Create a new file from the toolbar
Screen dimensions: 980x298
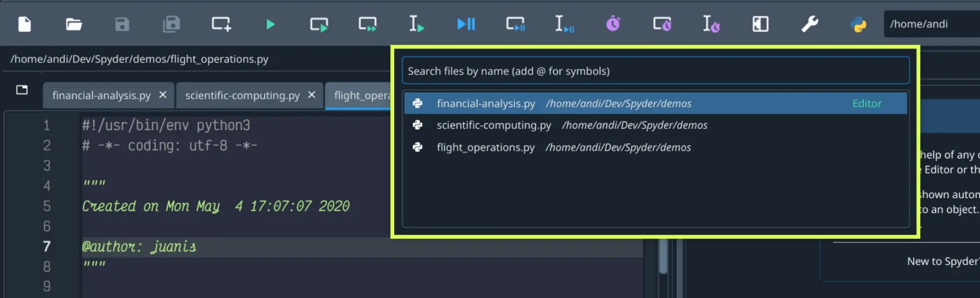pyautogui.click(x=24, y=24)
